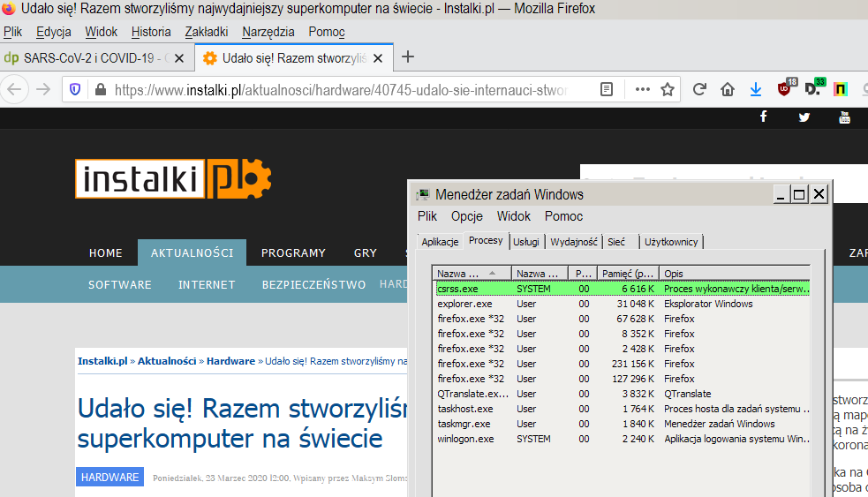The width and height of the screenshot is (868, 497).
Task: Open the PROGRAMY navigation section
Action: tap(293, 253)
